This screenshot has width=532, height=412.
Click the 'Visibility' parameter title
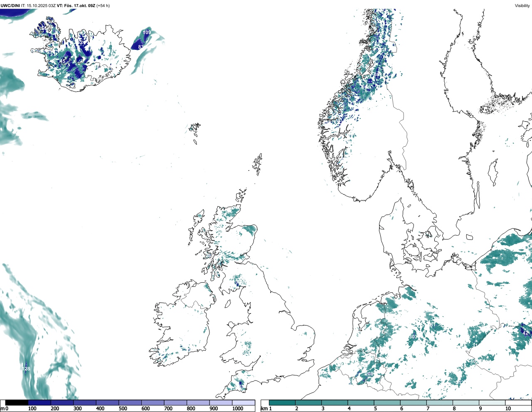[522, 6]
